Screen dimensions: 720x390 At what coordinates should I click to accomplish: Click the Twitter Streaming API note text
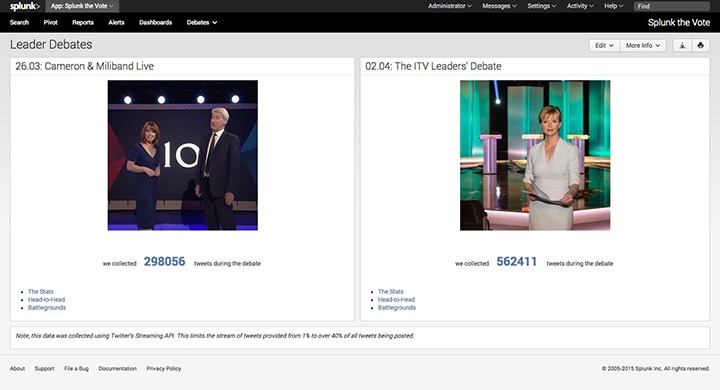click(215, 336)
